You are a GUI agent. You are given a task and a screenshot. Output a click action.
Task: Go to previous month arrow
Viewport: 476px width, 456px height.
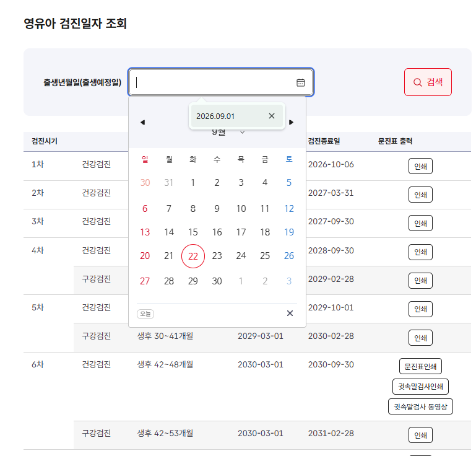point(143,123)
